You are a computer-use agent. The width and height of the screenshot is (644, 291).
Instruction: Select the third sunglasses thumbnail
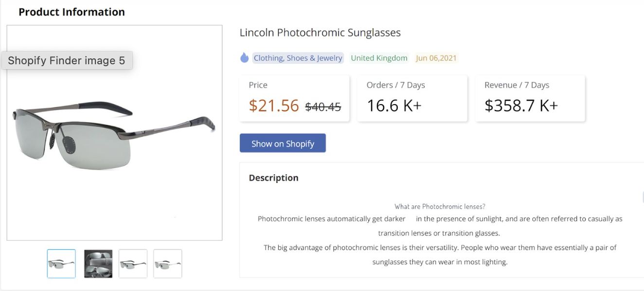click(133, 263)
